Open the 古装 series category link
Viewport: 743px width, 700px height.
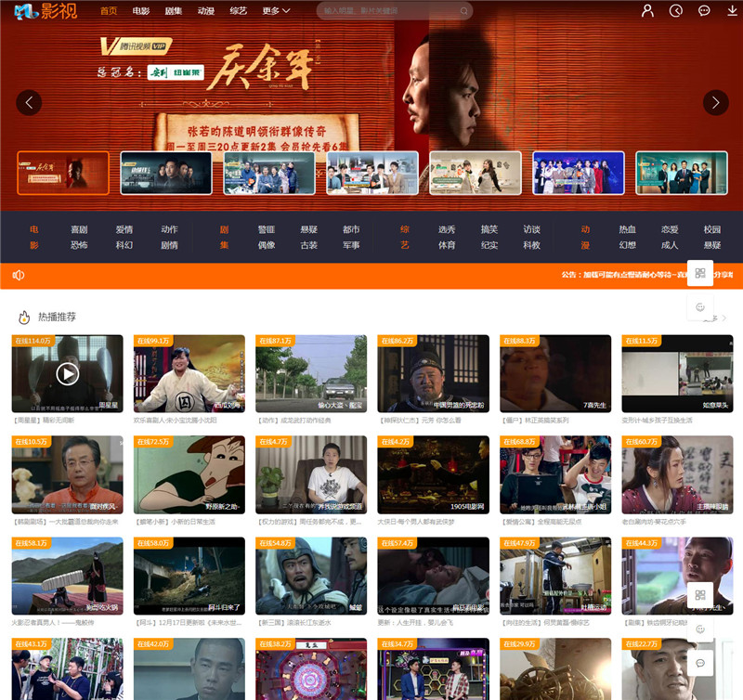308,246
